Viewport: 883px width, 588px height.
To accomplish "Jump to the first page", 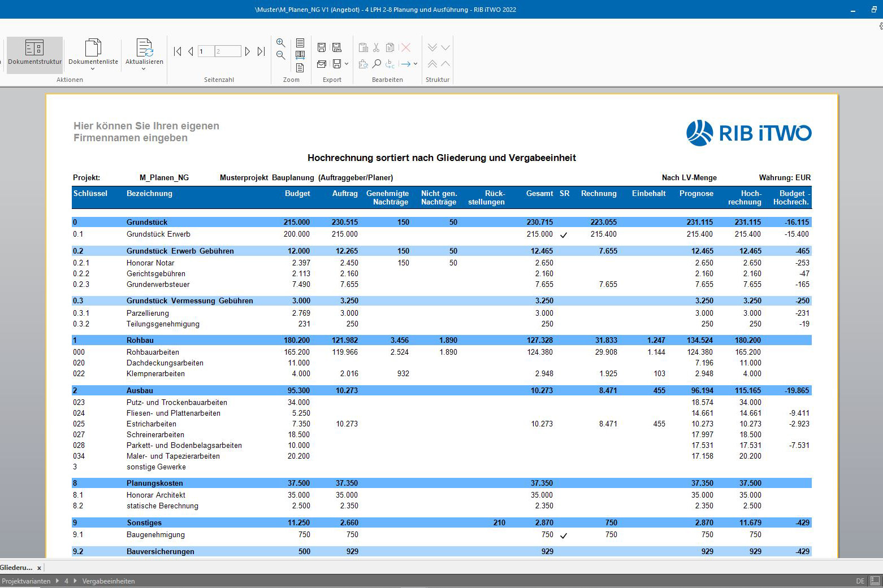I will 178,51.
